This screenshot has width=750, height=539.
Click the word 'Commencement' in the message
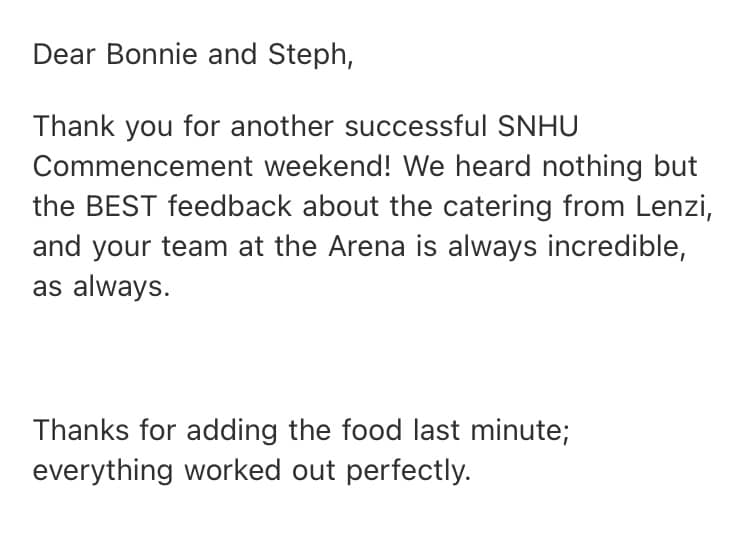pyautogui.click(x=143, y=166)
